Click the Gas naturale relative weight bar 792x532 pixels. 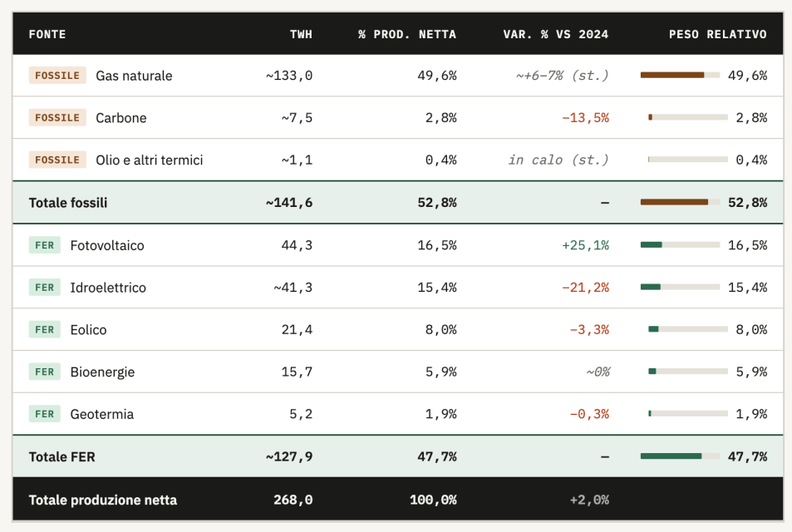(x=680, y=76)
